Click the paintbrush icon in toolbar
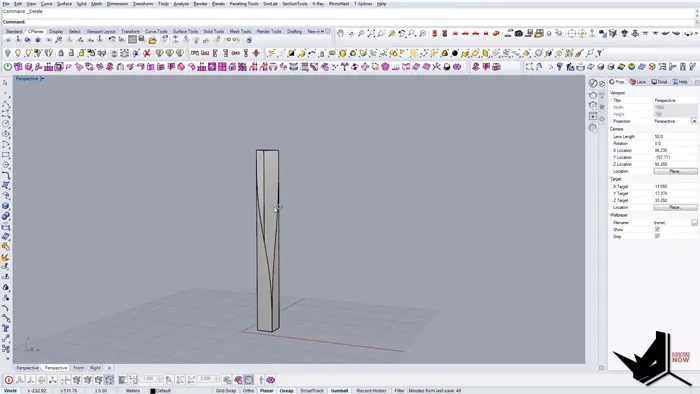This screenshot has height=394, width=700. (x=579, y=53)
